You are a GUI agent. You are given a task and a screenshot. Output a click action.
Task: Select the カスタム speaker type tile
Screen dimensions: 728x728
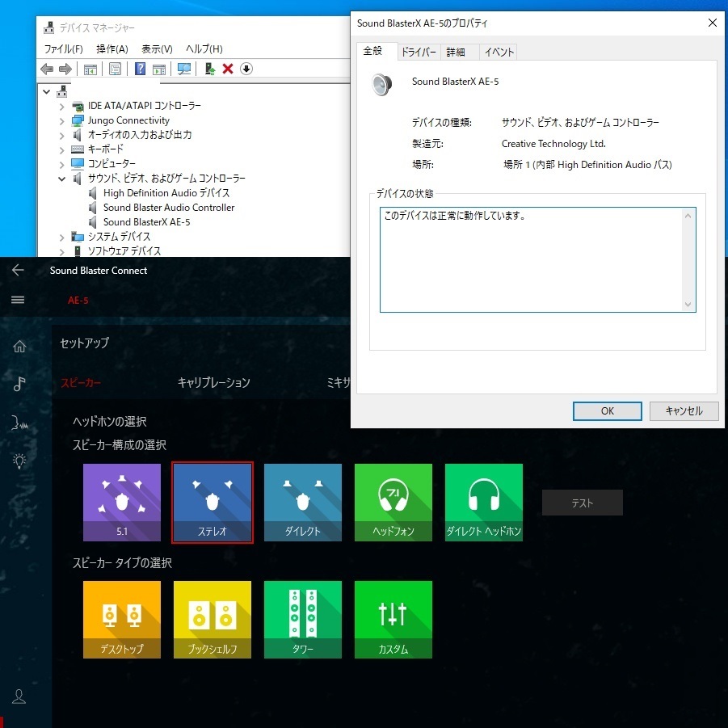coord(393,620)
